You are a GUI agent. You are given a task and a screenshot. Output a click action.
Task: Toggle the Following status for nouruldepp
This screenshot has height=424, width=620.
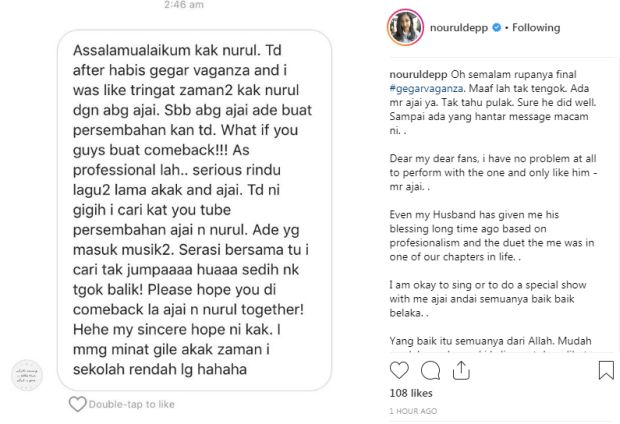click(536, 27)
